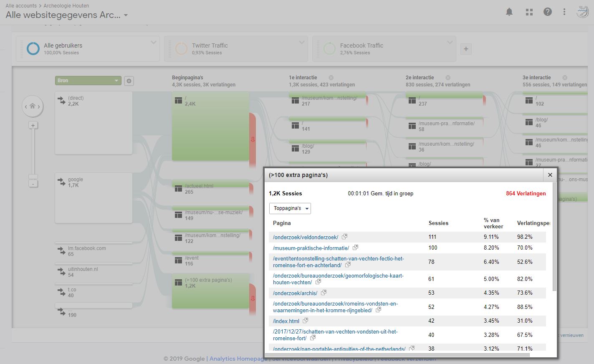Viewport: 594px width, 364px height.
Task: Open the Toppagina's dropdown
Action: pyautogui.click(x=290, y=208)
